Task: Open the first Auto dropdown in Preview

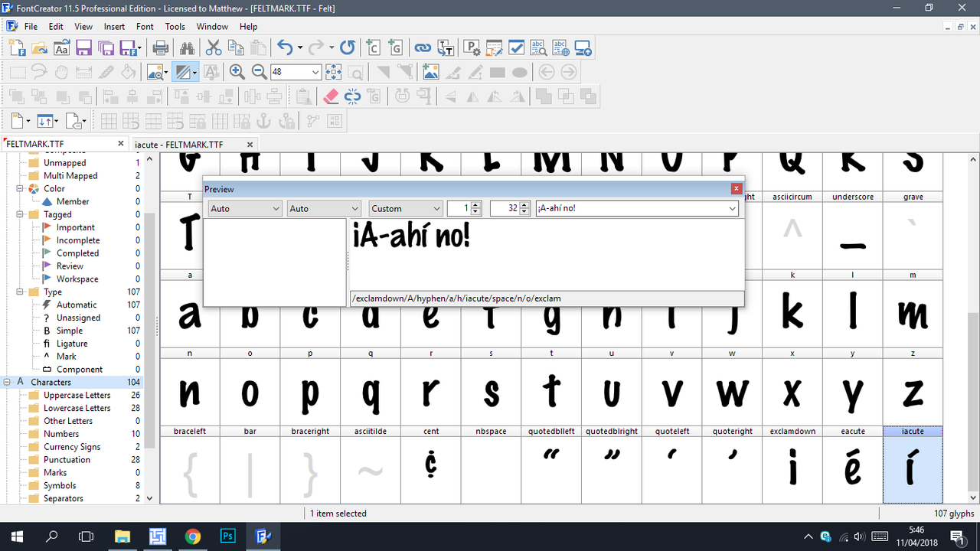Action: (245, 208)
